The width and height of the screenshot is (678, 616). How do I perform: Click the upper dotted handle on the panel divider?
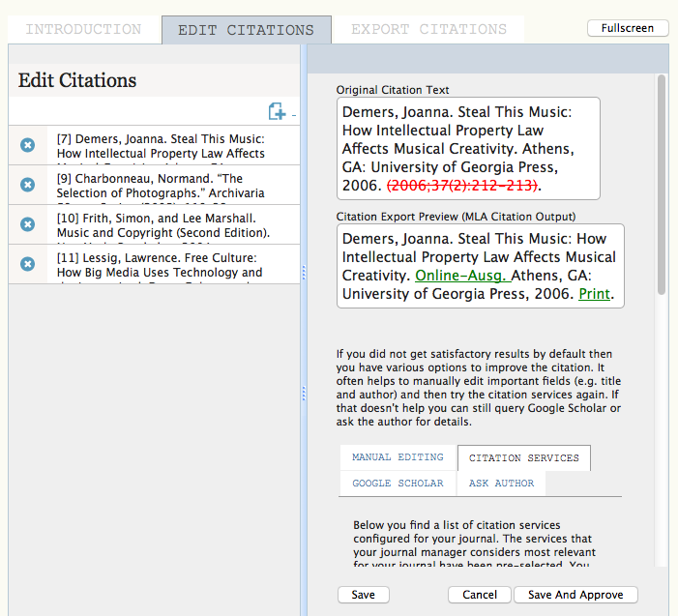click(304, 273)
